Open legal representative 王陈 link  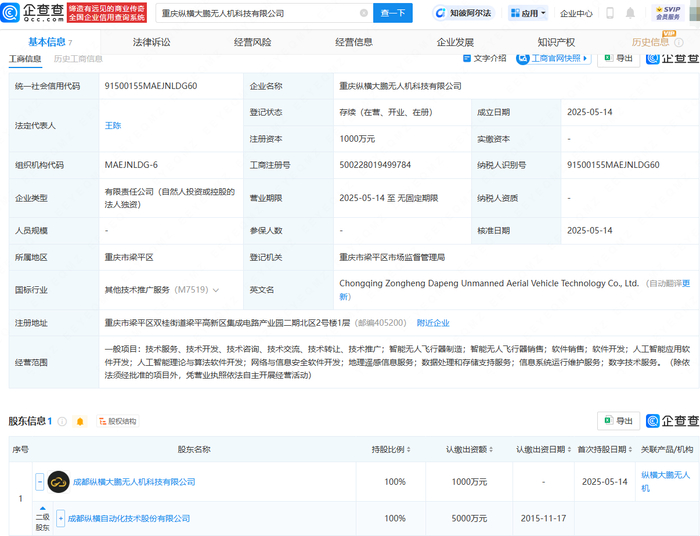point(113,125)
